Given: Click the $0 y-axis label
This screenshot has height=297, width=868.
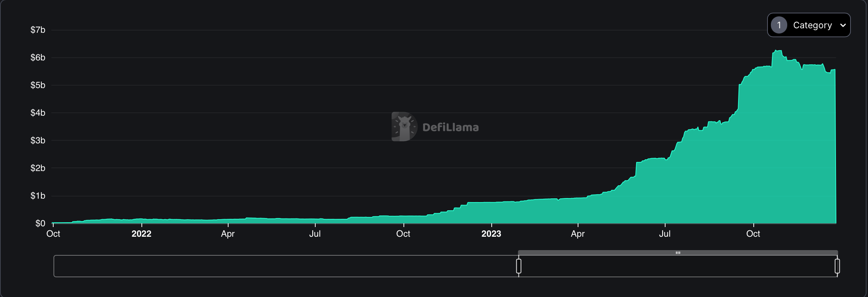Looking at the screenshot, I should (x=40, y=223).
